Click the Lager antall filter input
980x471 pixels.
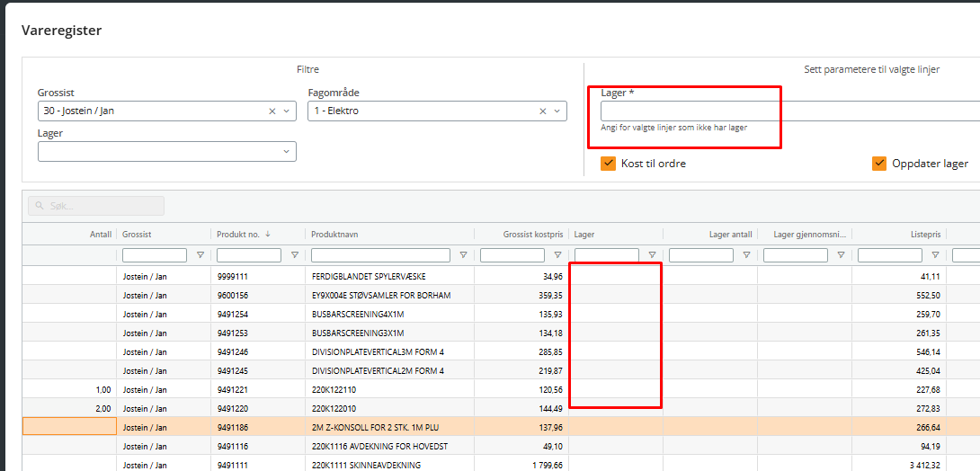[701, 255]
